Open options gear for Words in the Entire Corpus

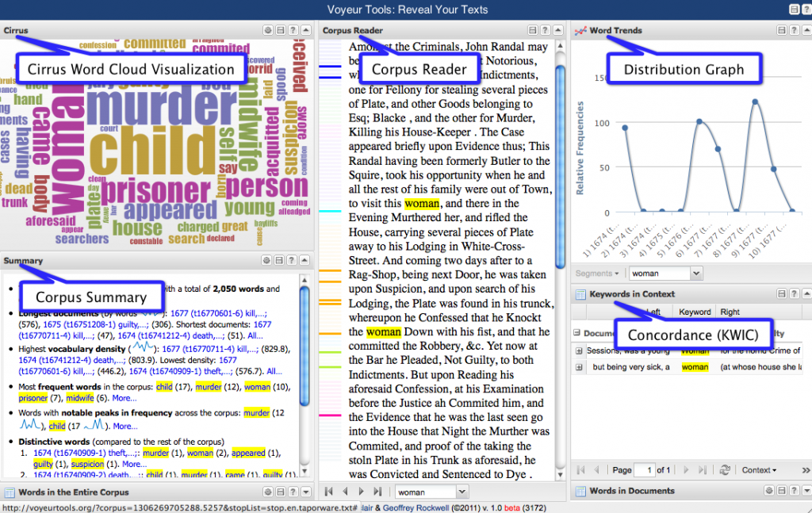click(x=268, y=492)
